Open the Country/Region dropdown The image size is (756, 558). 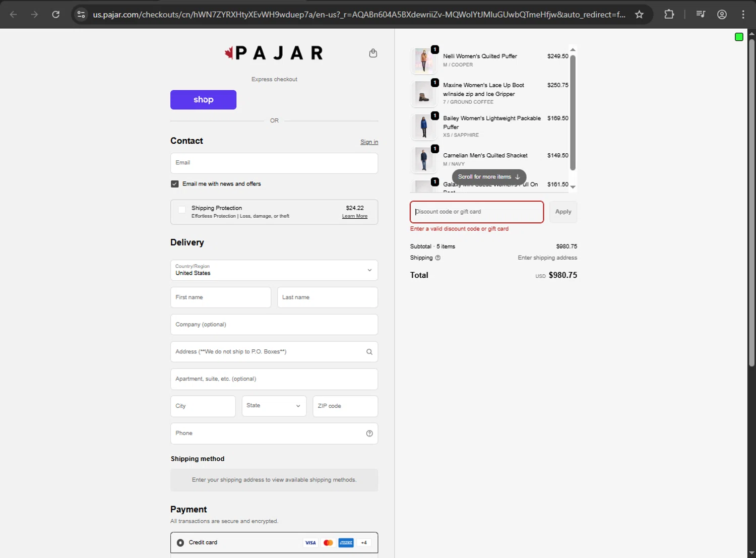pos(274,270)
